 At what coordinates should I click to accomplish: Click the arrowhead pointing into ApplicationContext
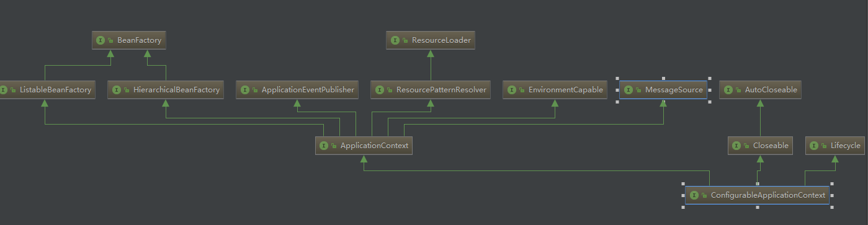point(364,159)
